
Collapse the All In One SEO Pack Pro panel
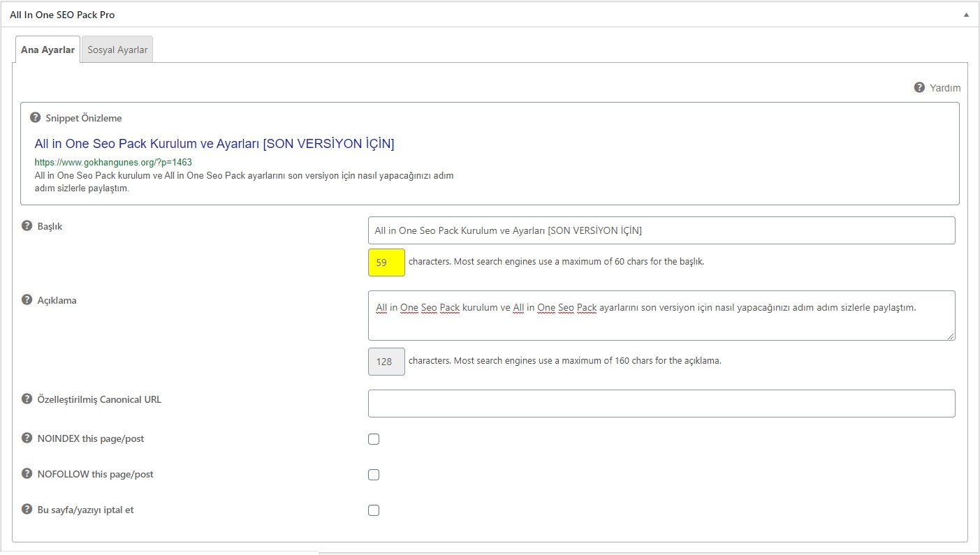click(x=966, y=15)
